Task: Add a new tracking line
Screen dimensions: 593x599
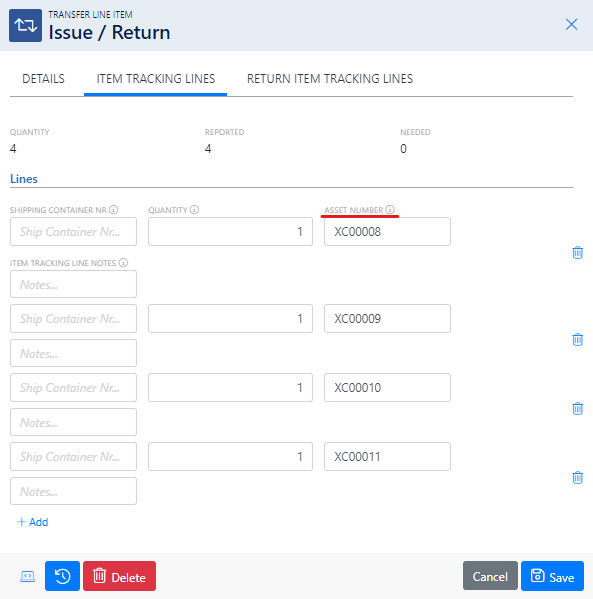Action: tap(33, 522)
